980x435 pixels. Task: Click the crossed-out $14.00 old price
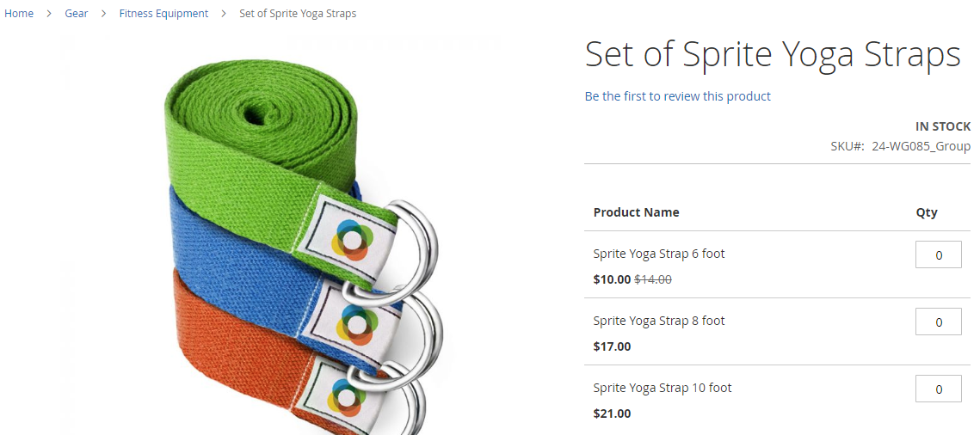click(x=653, y=279)
